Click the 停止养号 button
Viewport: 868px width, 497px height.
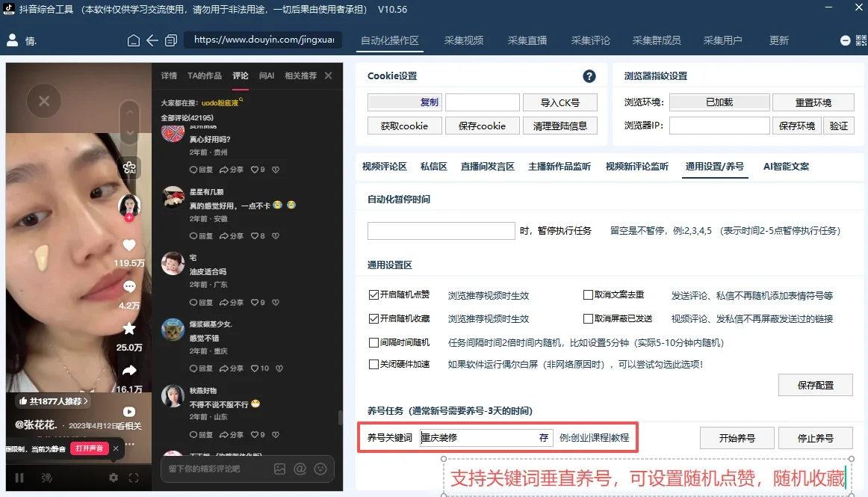[x=816, y=438]
